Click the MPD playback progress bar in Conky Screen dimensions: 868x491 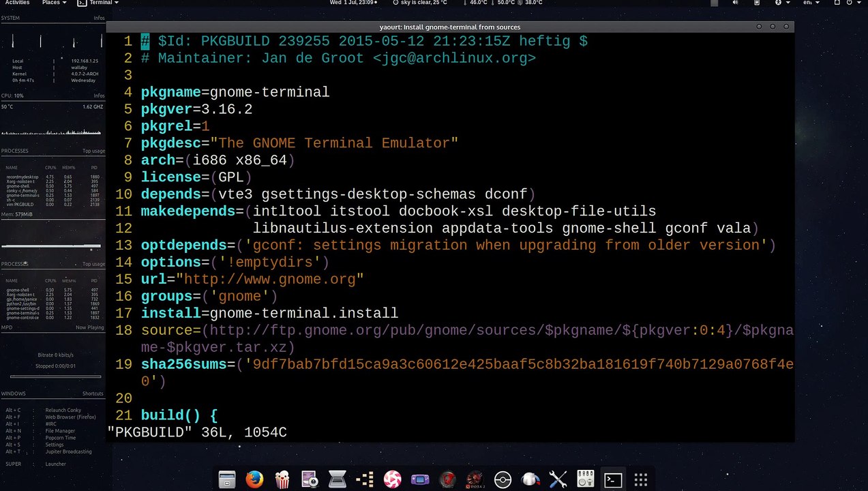55,376
